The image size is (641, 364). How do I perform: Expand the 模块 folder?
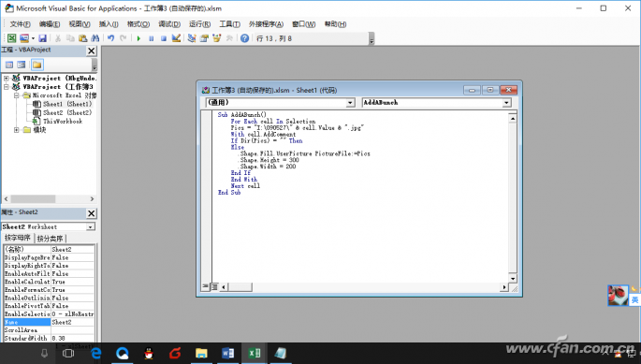[x=16, y=130]
